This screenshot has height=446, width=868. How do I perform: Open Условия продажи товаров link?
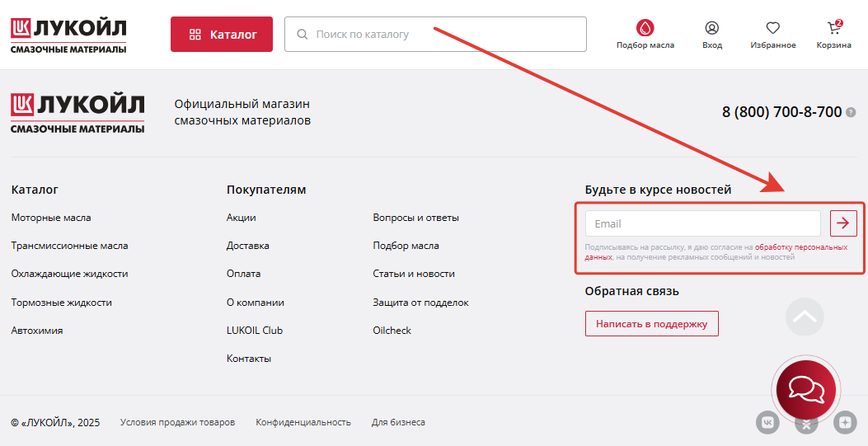[x=178, y=422]
